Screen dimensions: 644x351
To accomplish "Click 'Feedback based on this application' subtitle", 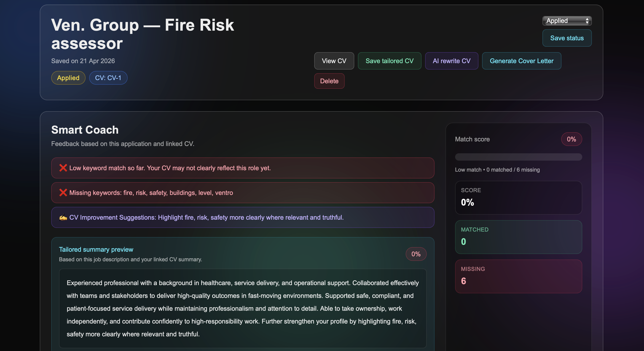I will click(x=123, y=144).
